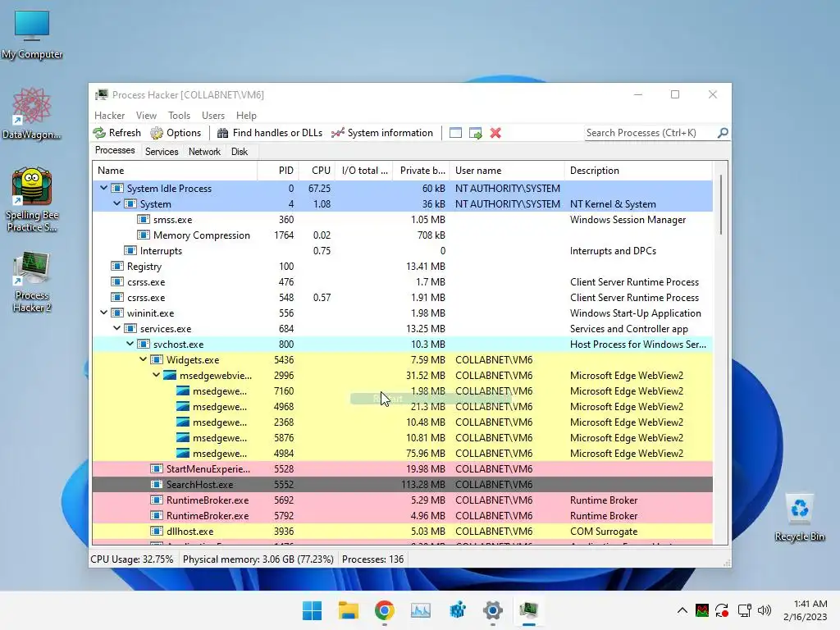The height and width of the screenshot is (630, 840).
Task: Click the red X terminate icon
Action: pos(495,133)
